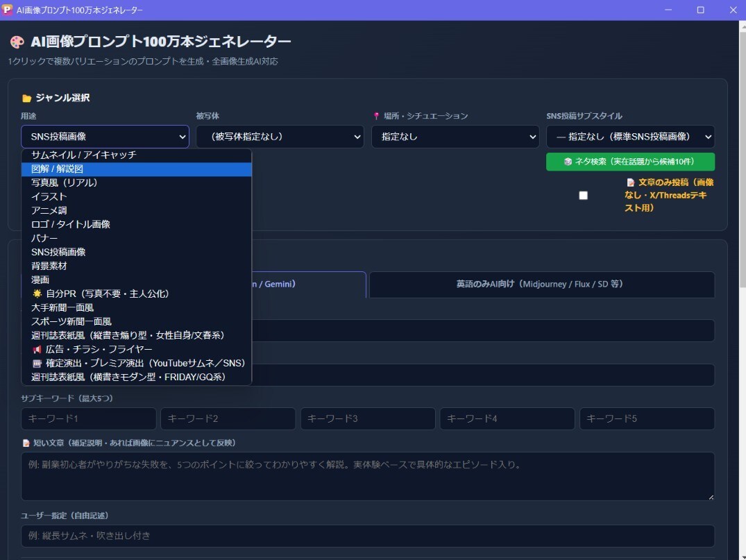Click the 短い文章 text area
This screenshot has width=746, height=560.
[368, 476]
